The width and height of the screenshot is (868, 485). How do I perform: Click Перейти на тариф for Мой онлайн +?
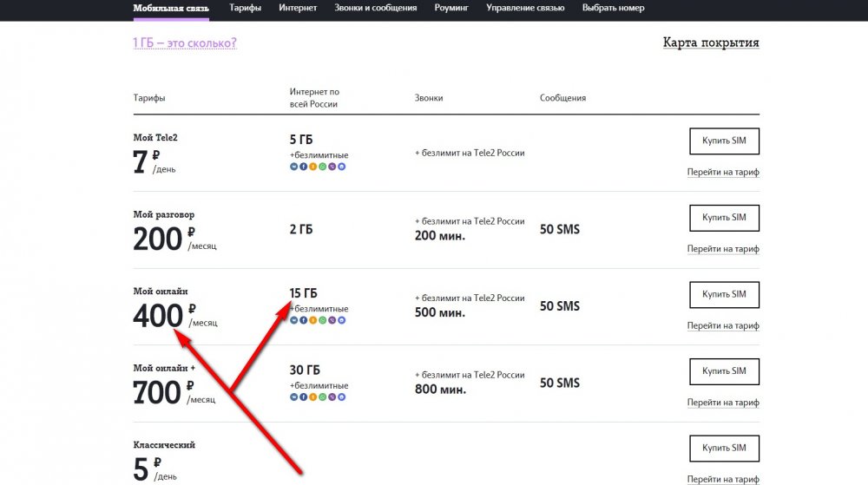723,403
